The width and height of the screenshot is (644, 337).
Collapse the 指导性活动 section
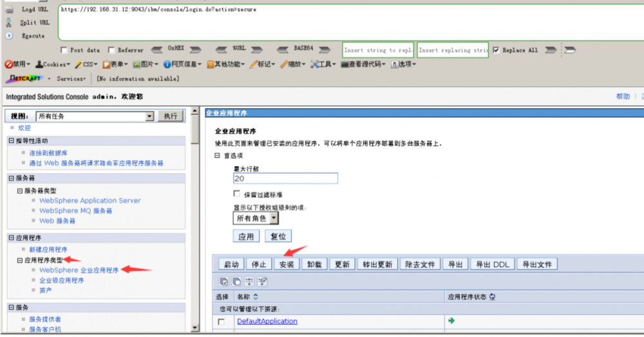point(12,141)
